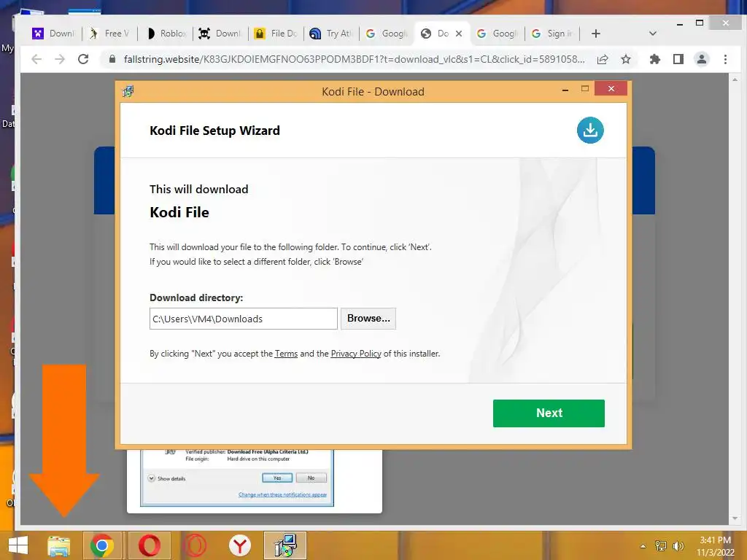Maximize the Kodi File Download wizard
Image resolution: width=747 pixels, height=560 pixels.
coord(585,88)
